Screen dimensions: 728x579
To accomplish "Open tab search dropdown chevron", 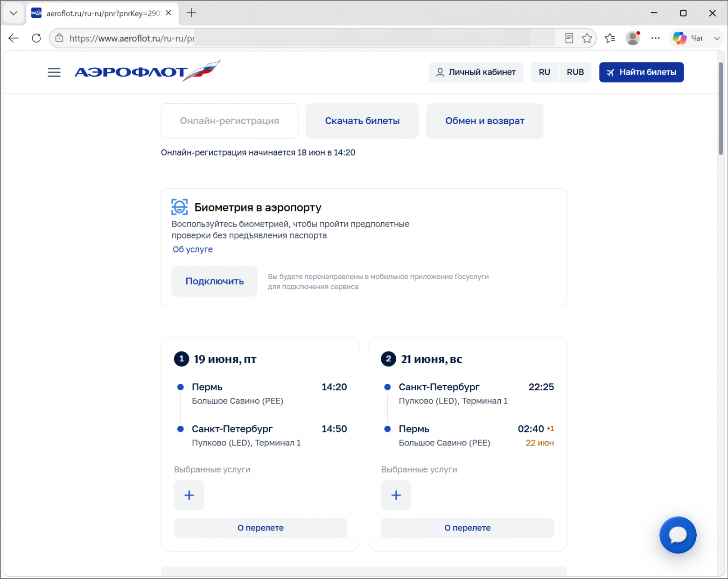I will (14, 13).
